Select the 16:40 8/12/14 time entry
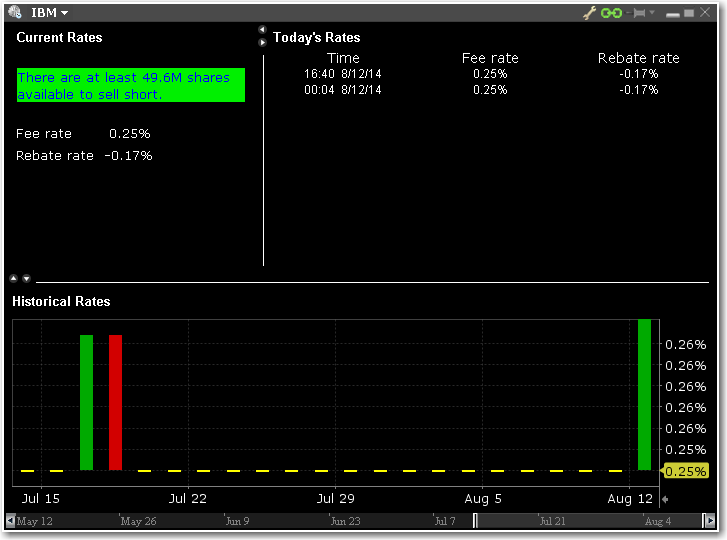Screen dimensions: 727x540 pos(343,74)
